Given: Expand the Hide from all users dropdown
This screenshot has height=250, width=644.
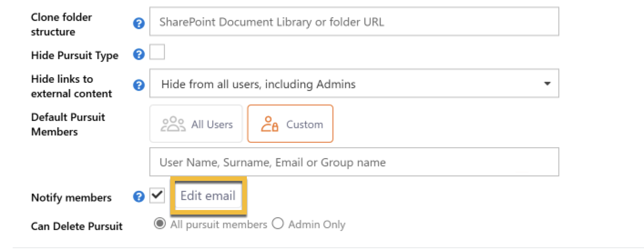Looking at the screenshot, I should pyautogui.click(x=354, y=84).
